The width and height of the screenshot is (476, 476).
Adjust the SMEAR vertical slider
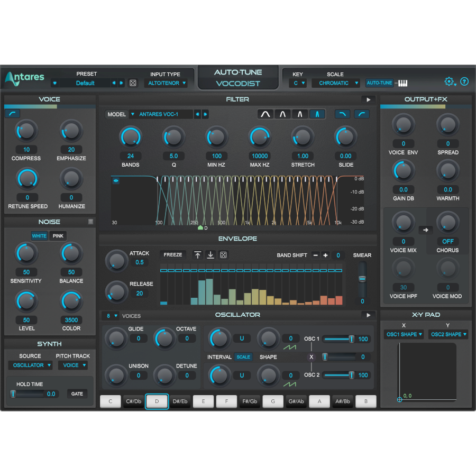(362, 279)
